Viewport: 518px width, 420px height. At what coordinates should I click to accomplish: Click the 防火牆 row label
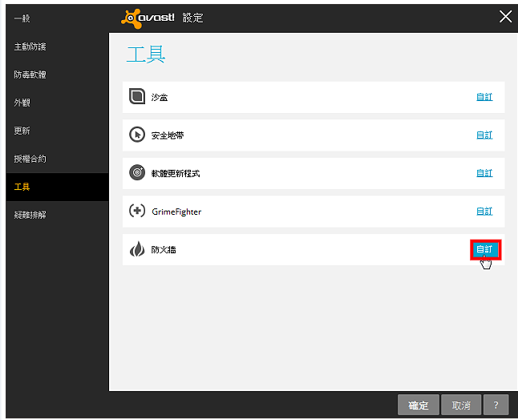click(x=164, y=249)
